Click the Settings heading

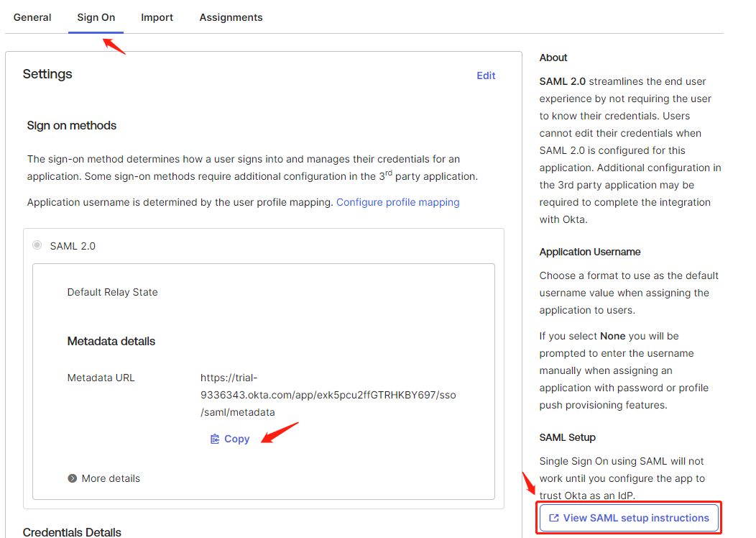click(47, 74)
